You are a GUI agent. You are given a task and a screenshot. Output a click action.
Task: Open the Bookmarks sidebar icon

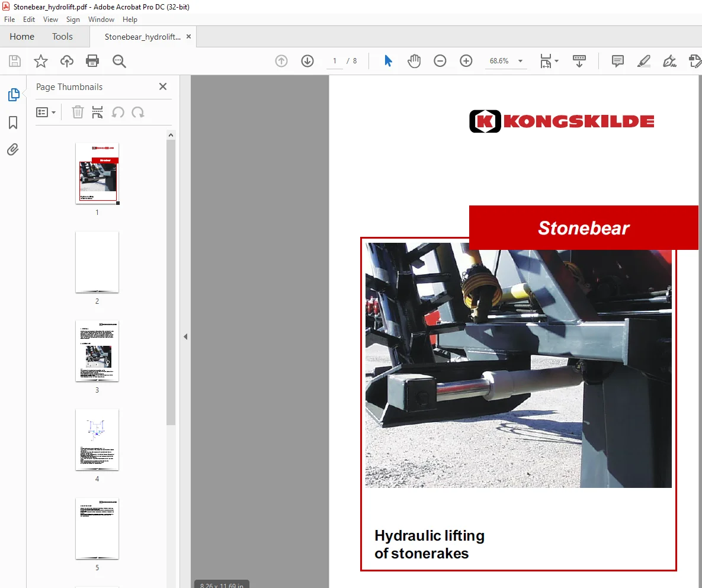[x=13, y=123]
